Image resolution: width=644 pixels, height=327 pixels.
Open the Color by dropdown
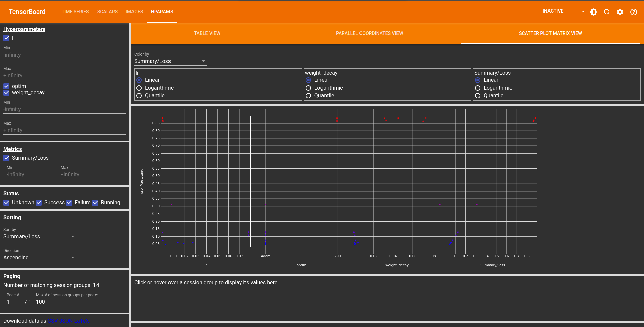[171, 61]
